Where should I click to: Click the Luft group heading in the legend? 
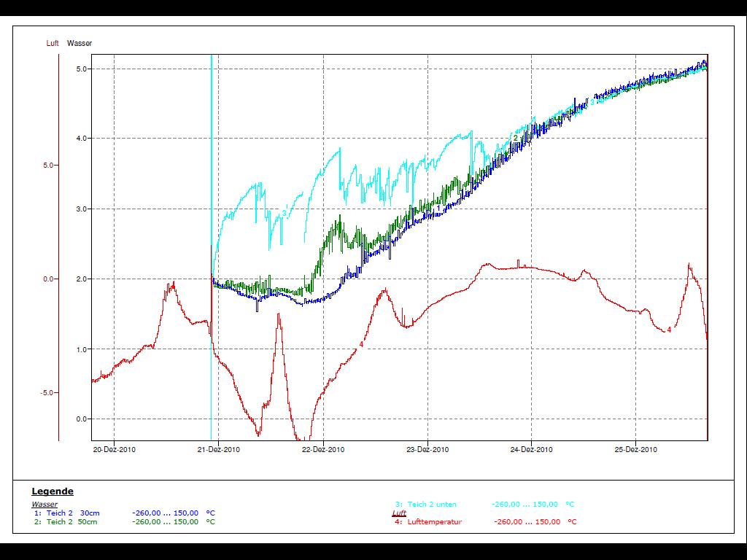pyautogui.click(x=399, y=513)
